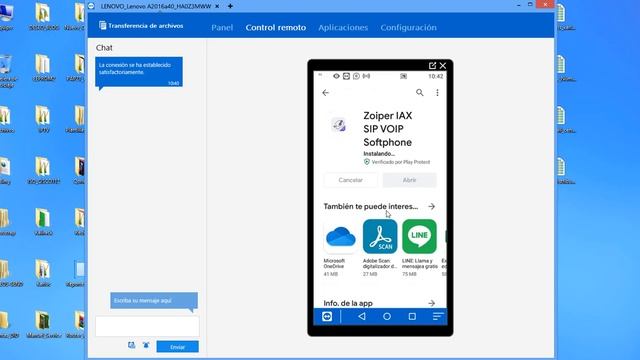Viewport: 640px width, 360px height.
Task: Open the Adobe Scan app card
Action: click(380, 247)
